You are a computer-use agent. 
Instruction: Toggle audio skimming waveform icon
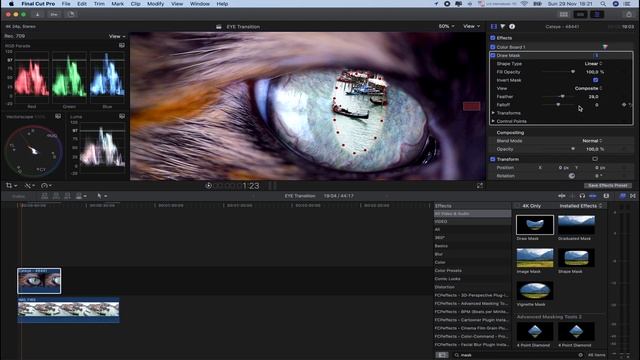coord(562,196)
